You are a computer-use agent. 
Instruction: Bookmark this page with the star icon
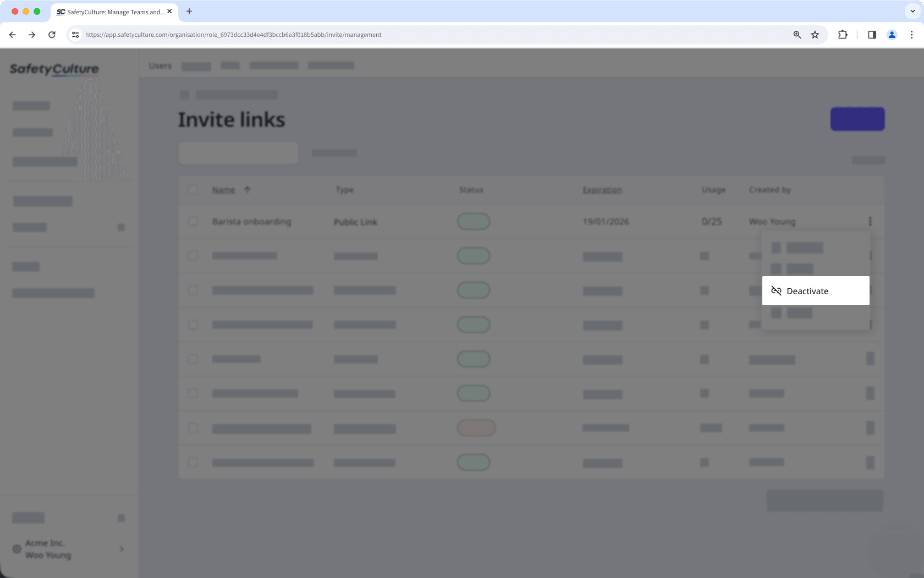815,35
